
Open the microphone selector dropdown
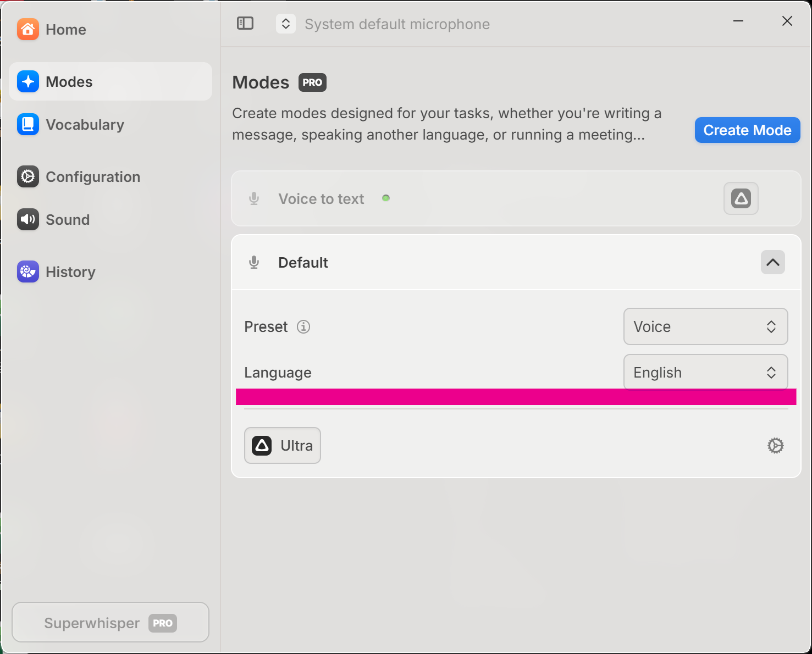click(x=286, y=24)
